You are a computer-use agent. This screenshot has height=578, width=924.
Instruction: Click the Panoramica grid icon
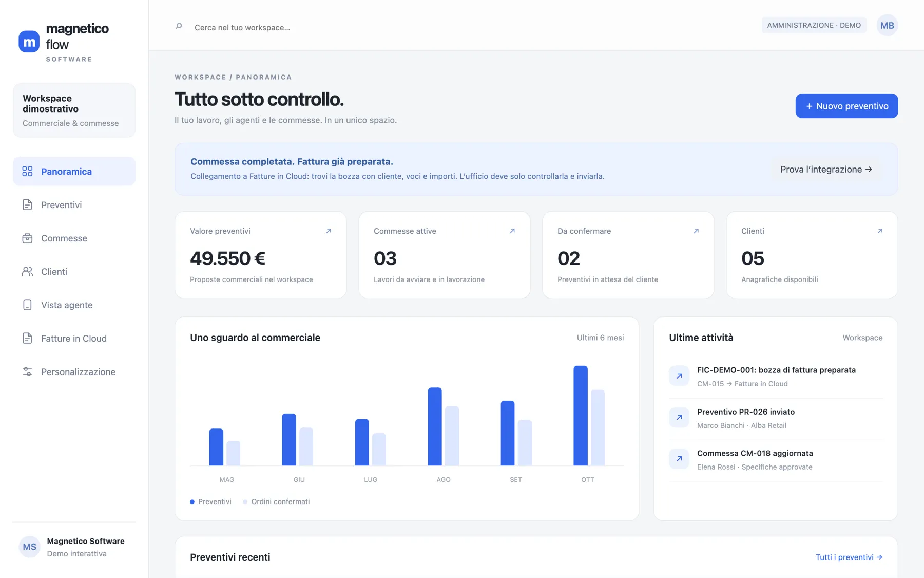pyautogui.click(x=27, y=171)
